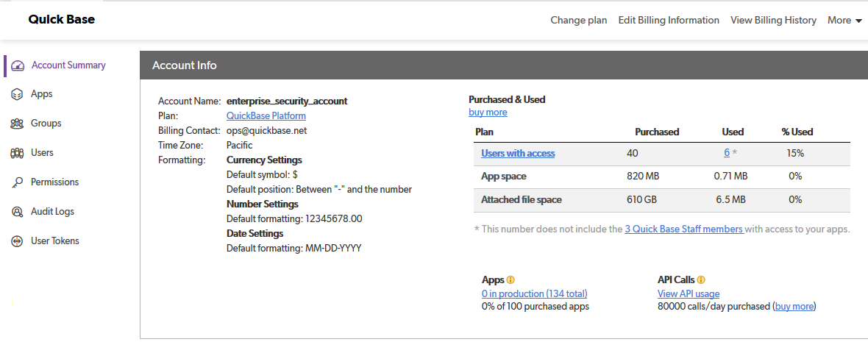868x342 pixels.
Task: Click 0 in production (134 total) link
Action: click(x=535, y=294)
